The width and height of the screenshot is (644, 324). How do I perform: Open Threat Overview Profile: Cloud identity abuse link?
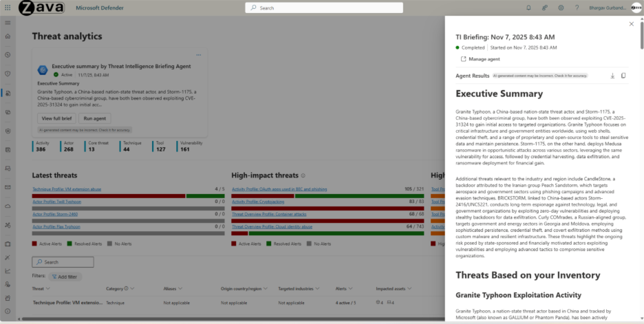pyautogui.click(x=272, y=227)
